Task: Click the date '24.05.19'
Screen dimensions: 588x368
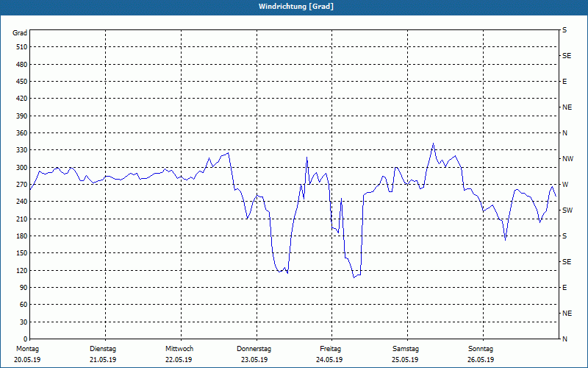Action: click(329, 360)
